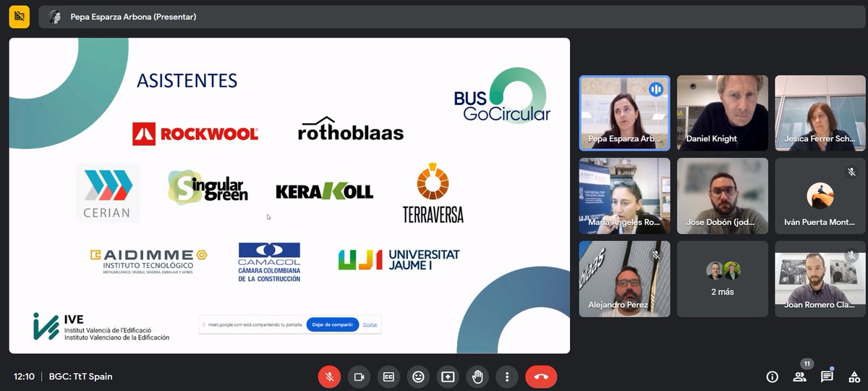This screenshot has width=868, height=391.
Task: Select María Ángeles video tile
Action: tap(624, 195)
